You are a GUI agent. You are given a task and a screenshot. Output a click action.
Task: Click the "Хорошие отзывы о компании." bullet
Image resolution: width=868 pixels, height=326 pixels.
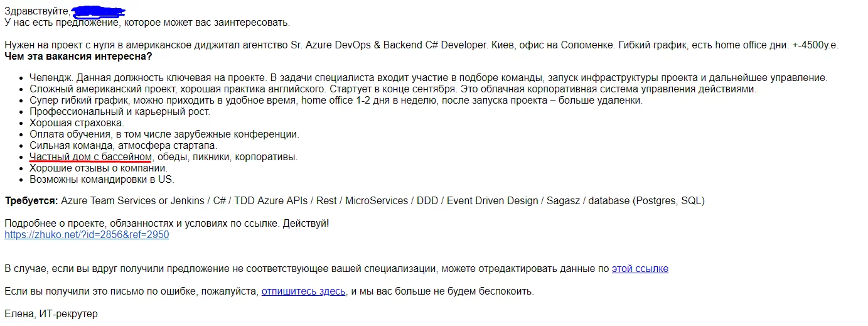coord(99,168)
